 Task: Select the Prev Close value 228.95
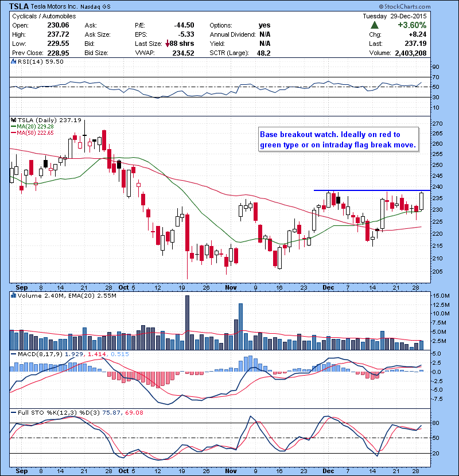58,53
